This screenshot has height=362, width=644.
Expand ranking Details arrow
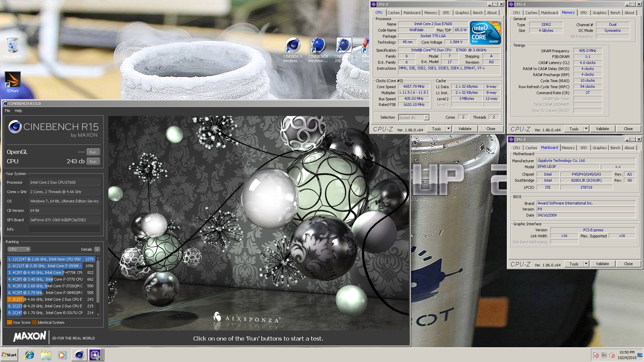[x=97, y=249]
